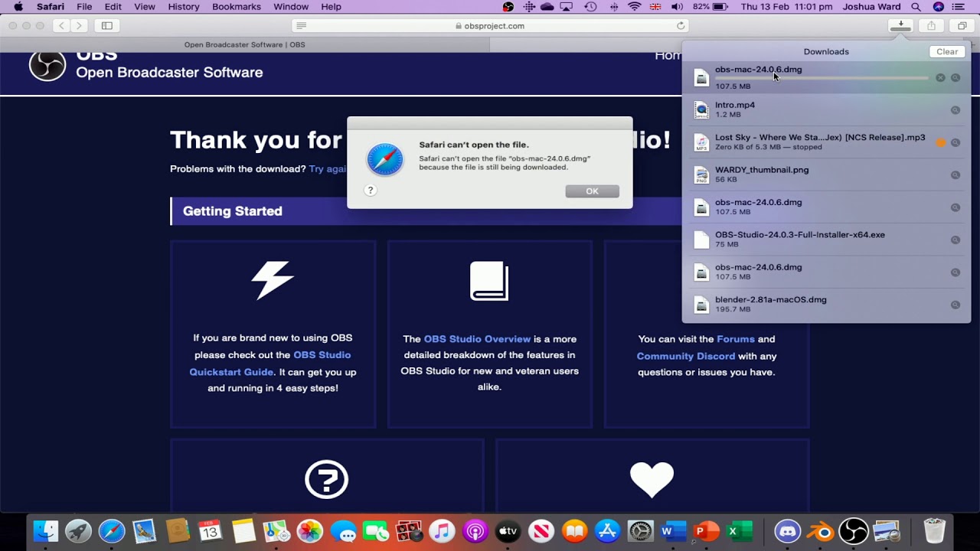Open the Apple menu
Image resolution: width=980 pixels, height=551 pixels.
point(18,7)
